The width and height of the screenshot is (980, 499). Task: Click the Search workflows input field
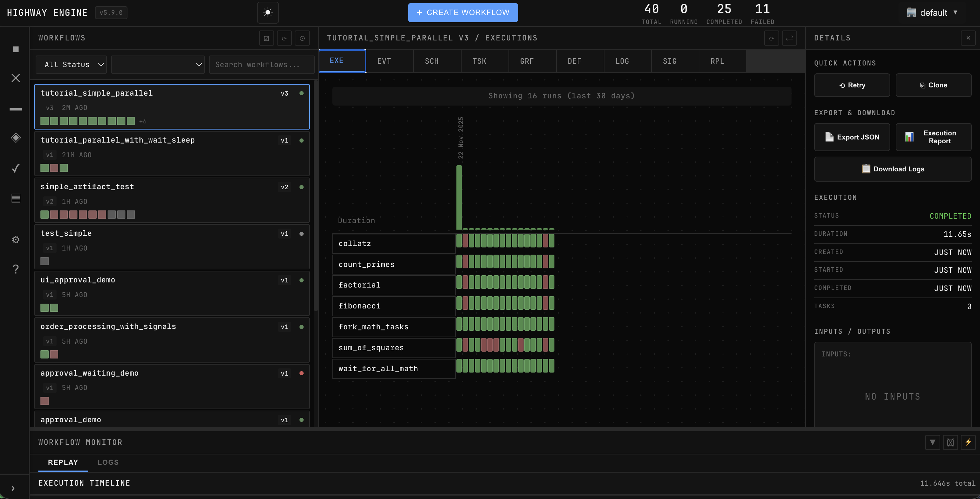click(261, 64)
